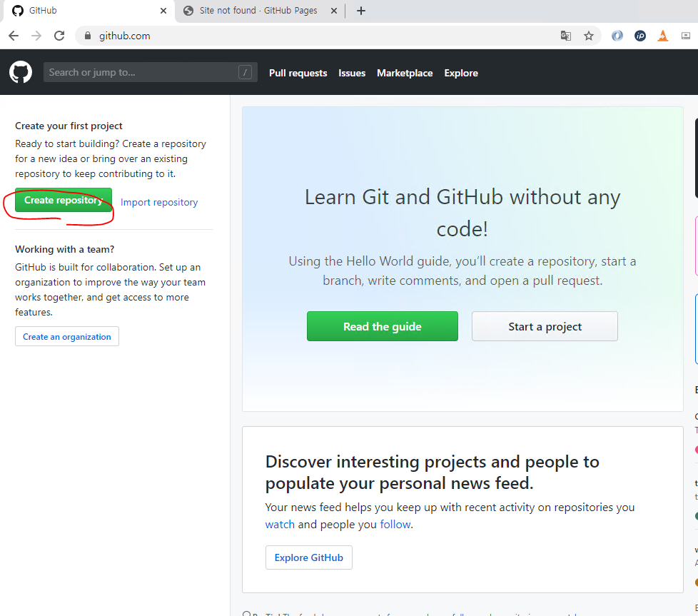Viewport: 698px width, 616px height.
Task: Close the Site not found tab
Action: tap(334, 11)
